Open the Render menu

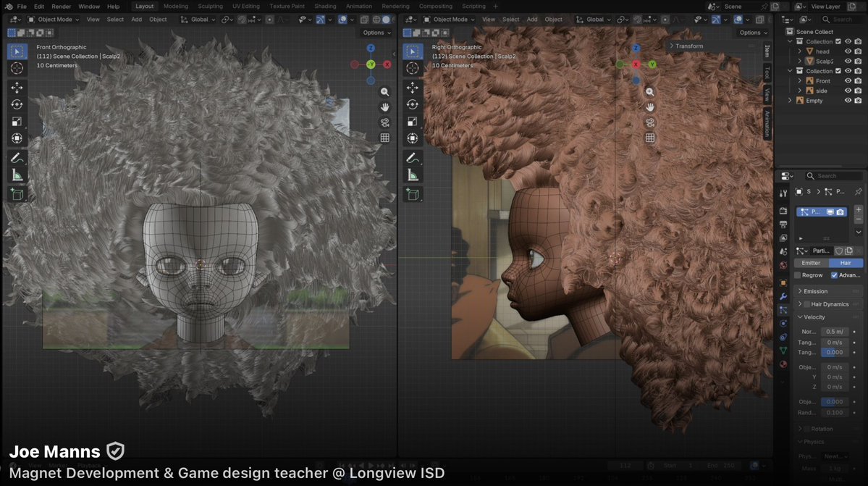61,6
